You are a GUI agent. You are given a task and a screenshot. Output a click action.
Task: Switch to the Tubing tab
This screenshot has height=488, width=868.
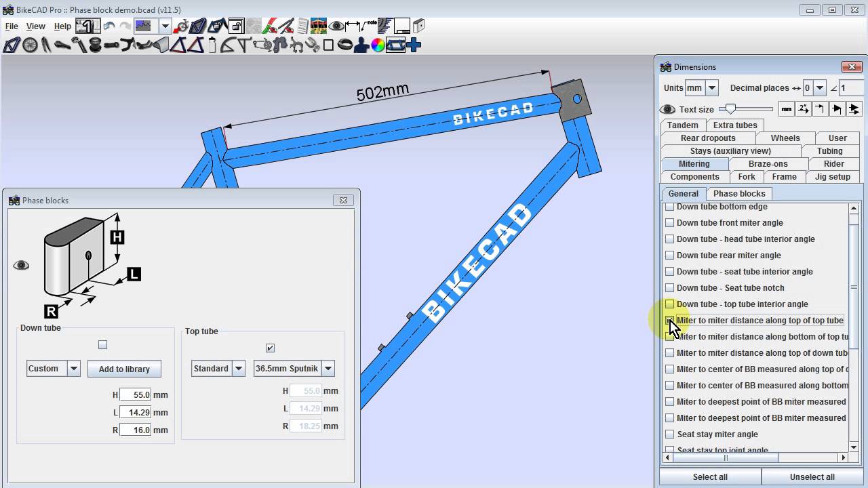point(829,150)
